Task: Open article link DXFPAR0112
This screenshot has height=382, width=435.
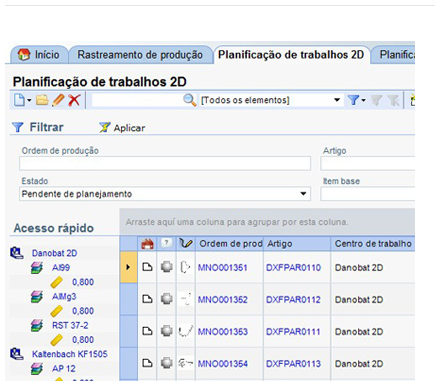Action: coord(293,300)
